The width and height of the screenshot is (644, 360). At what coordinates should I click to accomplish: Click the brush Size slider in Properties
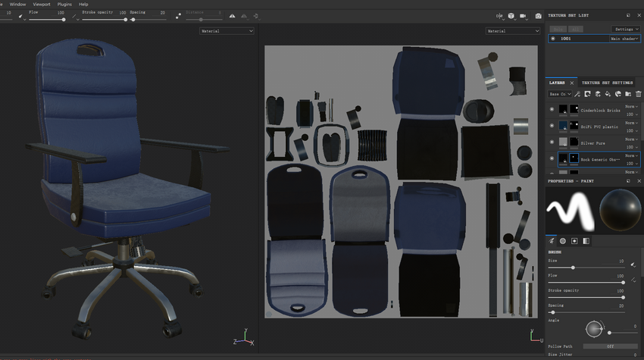point(586,268)
